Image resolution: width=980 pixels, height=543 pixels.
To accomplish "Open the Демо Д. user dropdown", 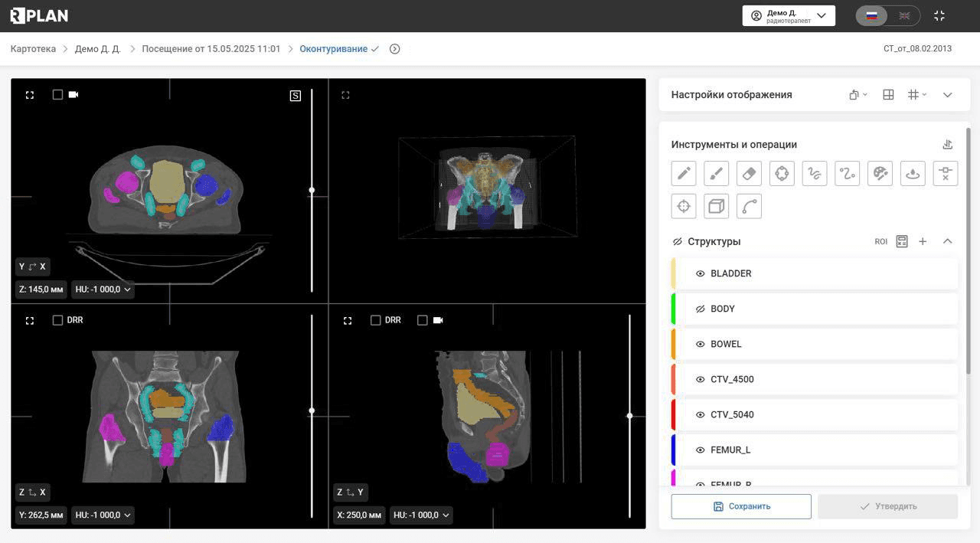I will click(x=789, y=15).
